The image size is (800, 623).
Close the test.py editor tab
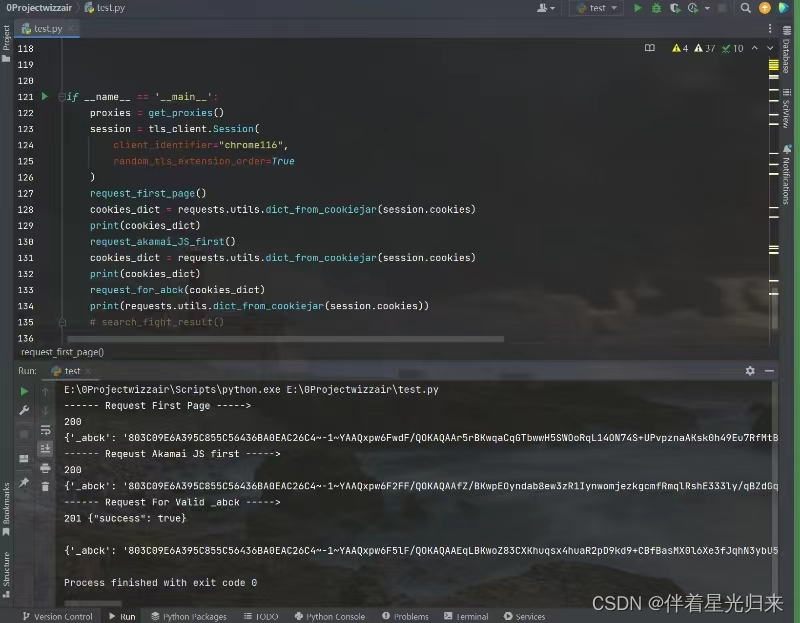click(72, 28)
